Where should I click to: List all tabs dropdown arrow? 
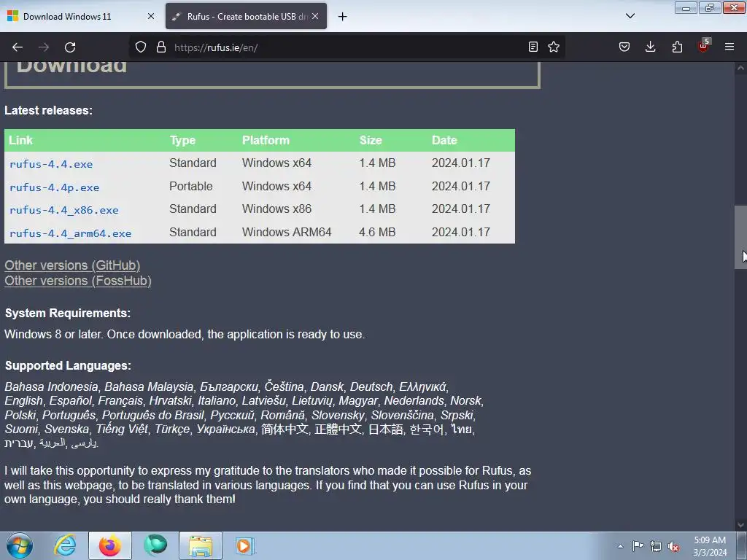pyautogui.click(x=630, y=16)
